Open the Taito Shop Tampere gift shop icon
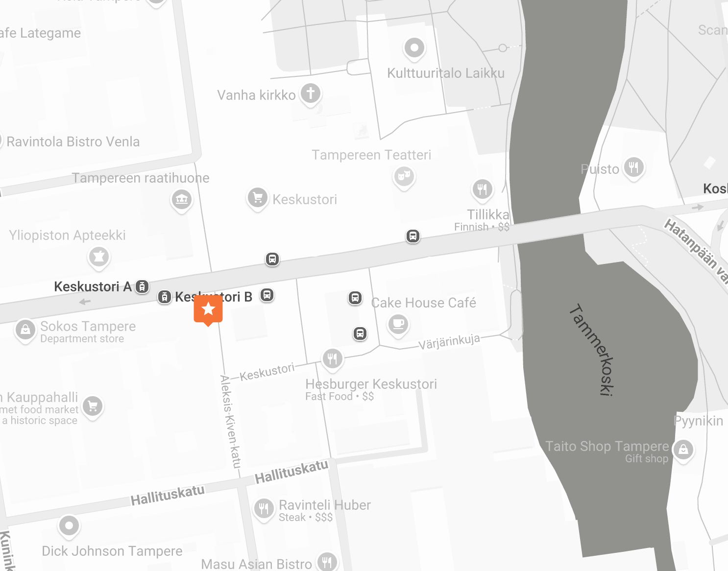This screenshot has height=571, width=728. pyautogui.click(x=683, y=449)
